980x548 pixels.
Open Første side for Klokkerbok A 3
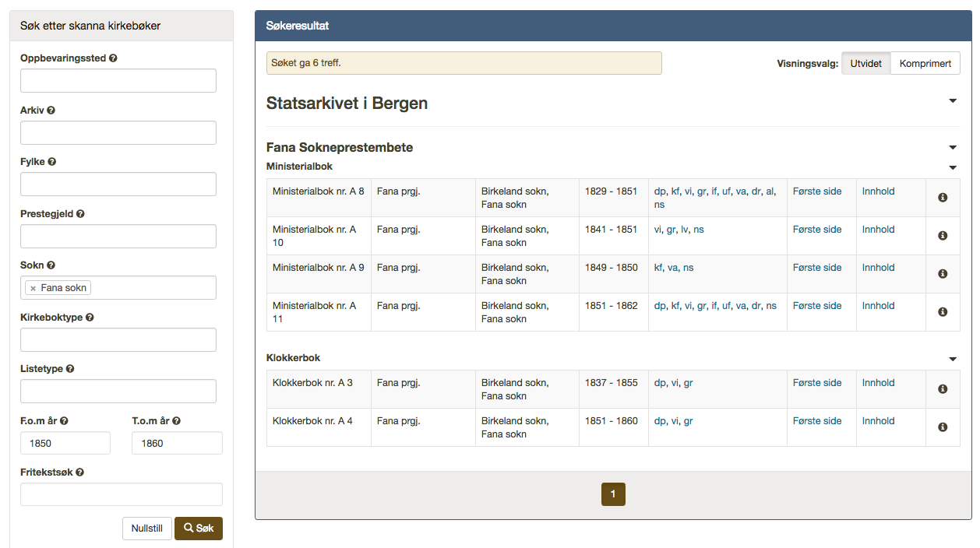817,383
